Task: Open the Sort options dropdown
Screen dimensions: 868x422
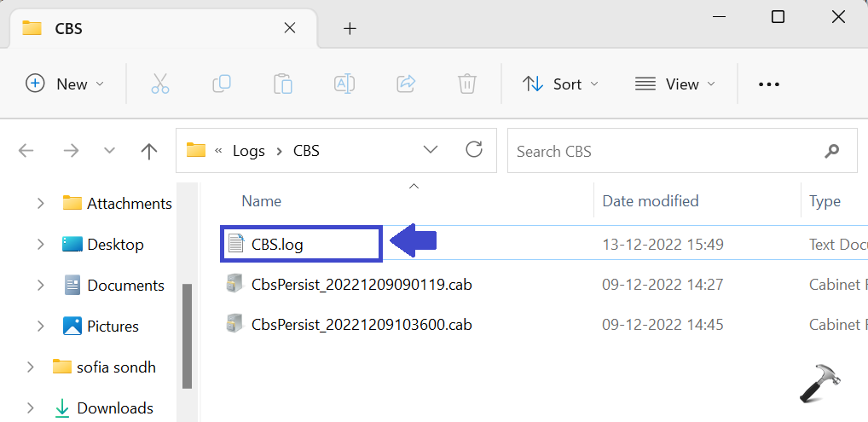Action: tap(560, 84)
